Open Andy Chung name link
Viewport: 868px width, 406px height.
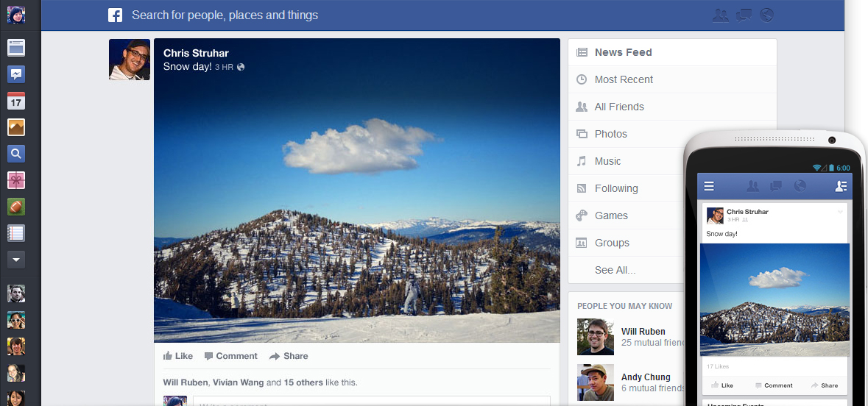point(646,377)
